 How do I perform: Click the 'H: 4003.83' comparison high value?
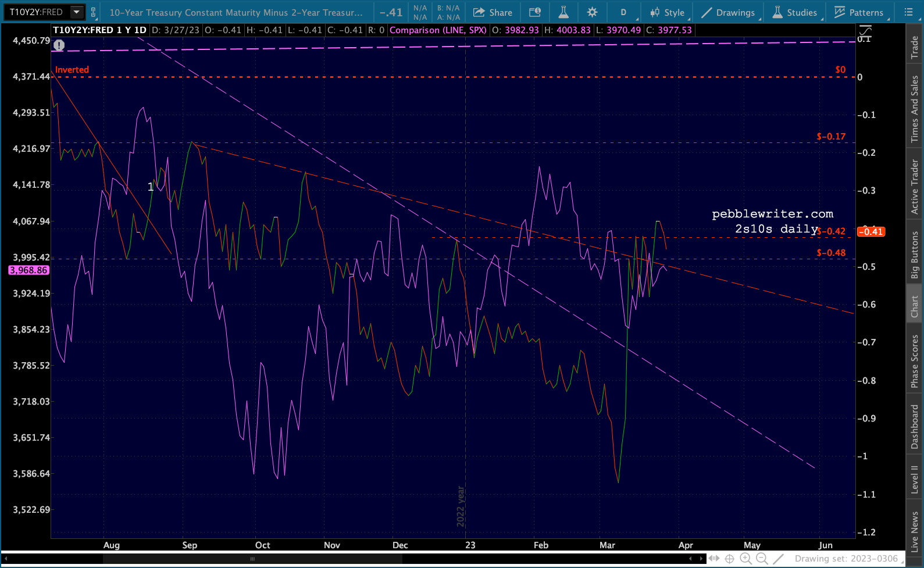(567, 30)
